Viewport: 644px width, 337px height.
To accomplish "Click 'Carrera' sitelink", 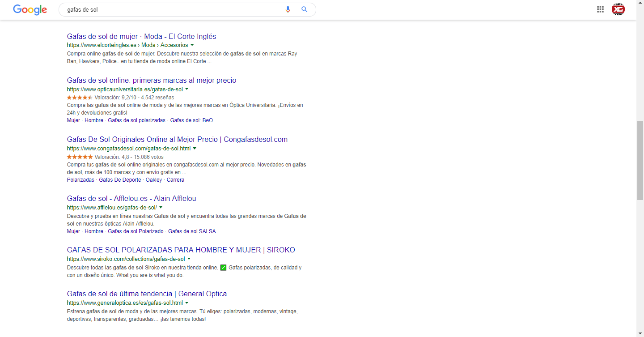I will pos(175,180).
